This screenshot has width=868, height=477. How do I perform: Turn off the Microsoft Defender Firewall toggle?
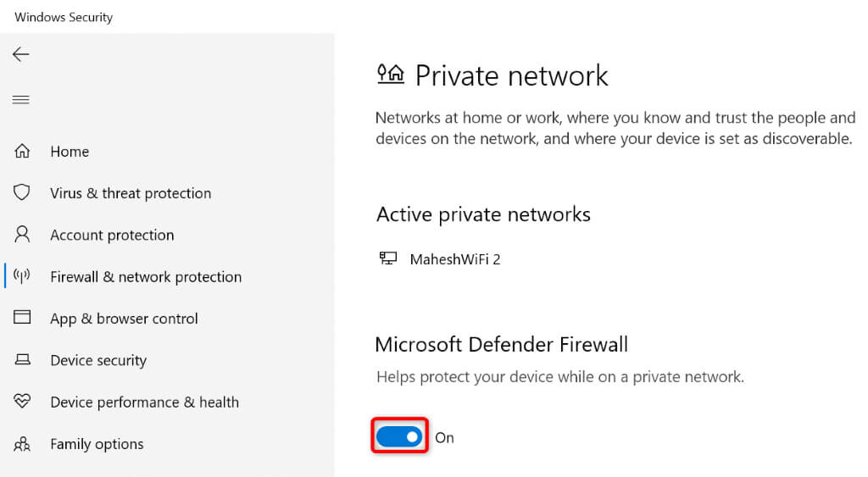point(399,437)
